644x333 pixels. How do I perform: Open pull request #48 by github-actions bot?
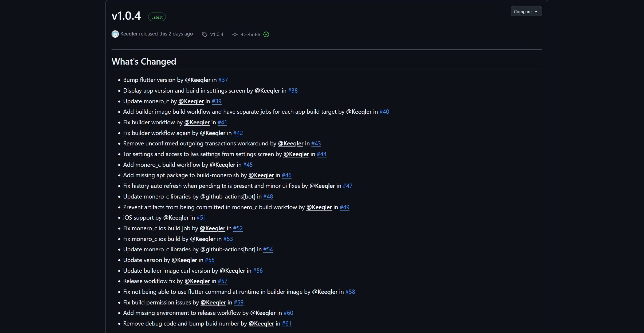268,197
